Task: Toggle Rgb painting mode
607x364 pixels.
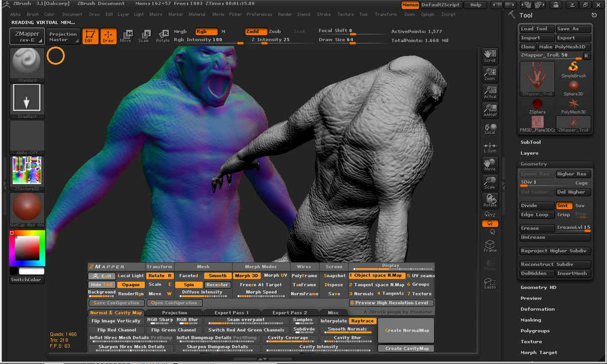Action: pos(206,31)
